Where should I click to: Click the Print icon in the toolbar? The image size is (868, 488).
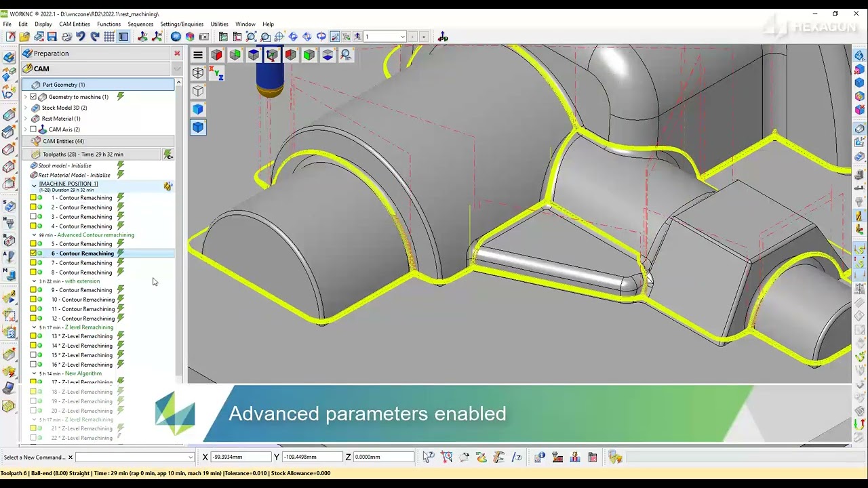click(66, 37)
